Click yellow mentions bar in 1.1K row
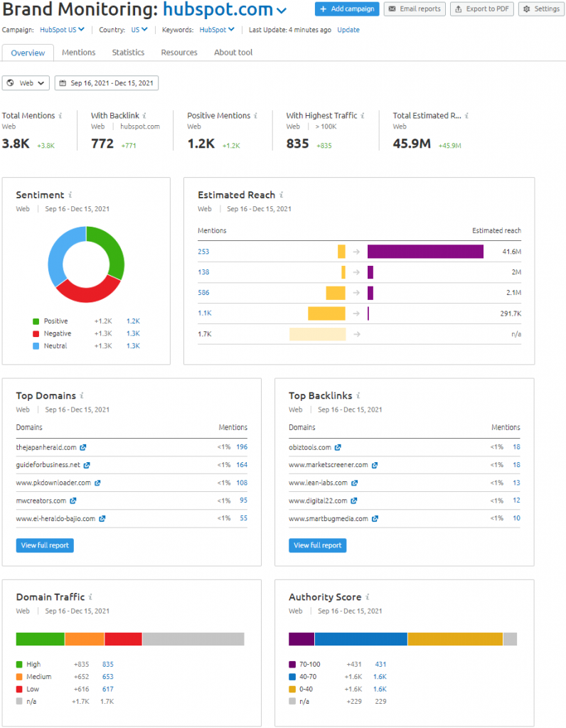566x728 pixels. [x=326, y=314]
